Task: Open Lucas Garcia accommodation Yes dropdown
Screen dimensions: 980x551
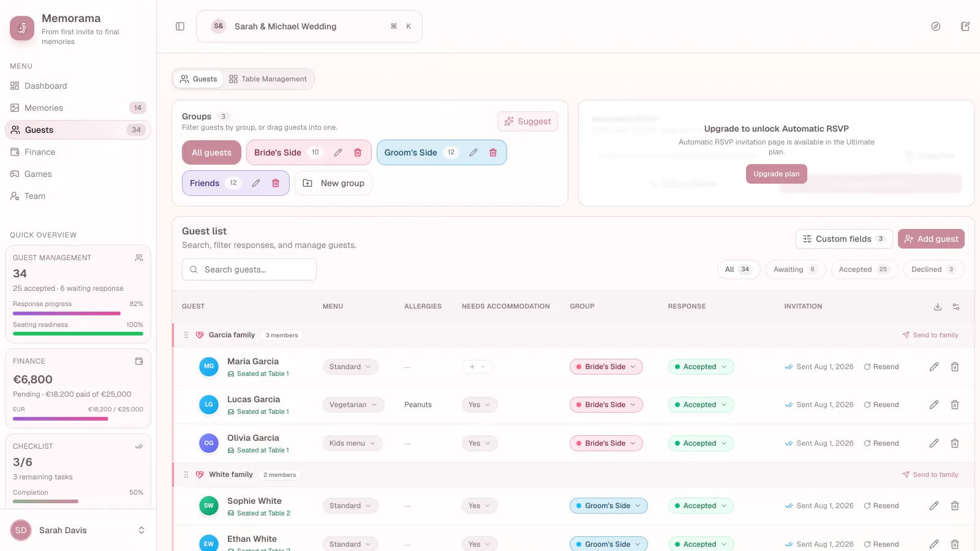Action: (480, 405)
